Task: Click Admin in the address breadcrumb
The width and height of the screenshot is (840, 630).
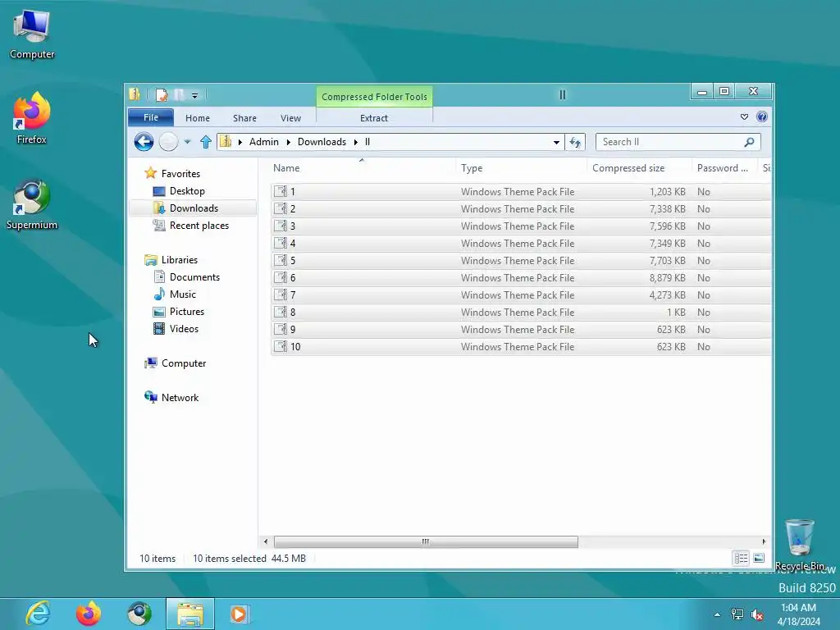Action: pos(263,142)
